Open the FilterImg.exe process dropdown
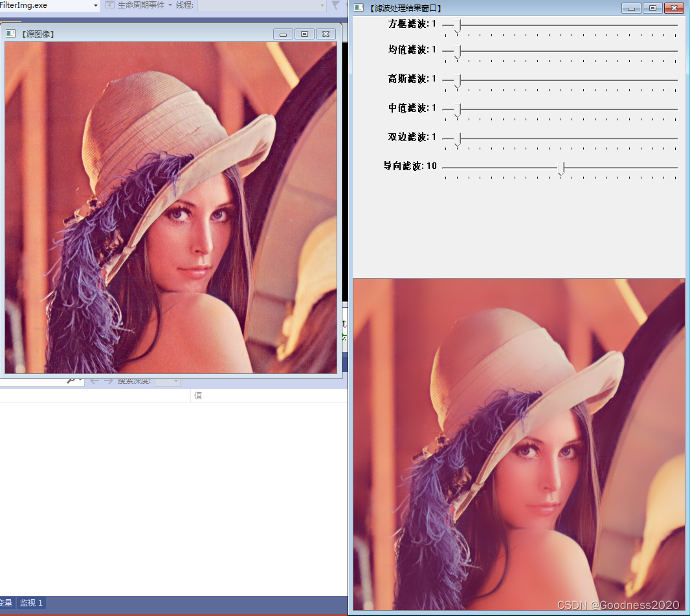690x616 pixels. (x=96, y=5)
